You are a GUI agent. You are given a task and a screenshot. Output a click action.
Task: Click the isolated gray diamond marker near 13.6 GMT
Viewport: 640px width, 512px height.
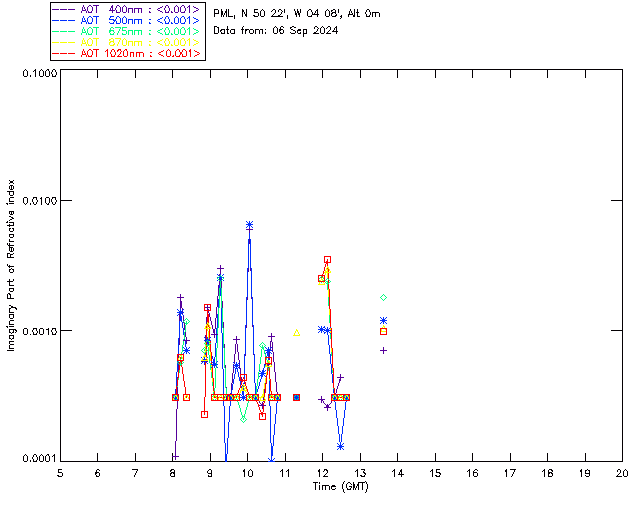click(383, 297)
